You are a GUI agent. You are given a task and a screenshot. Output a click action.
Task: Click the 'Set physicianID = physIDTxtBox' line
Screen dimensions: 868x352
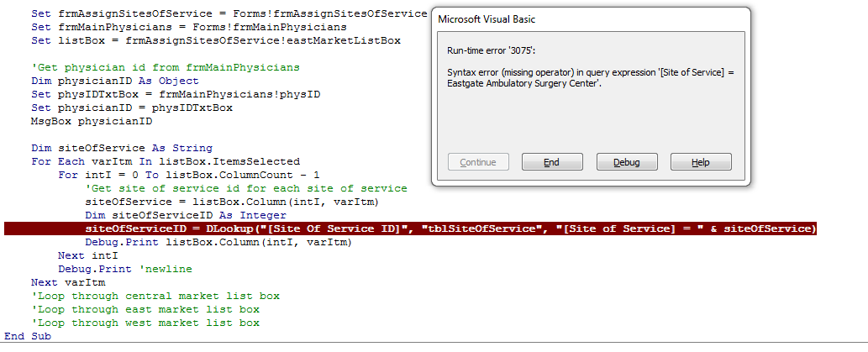coord(132,108)
